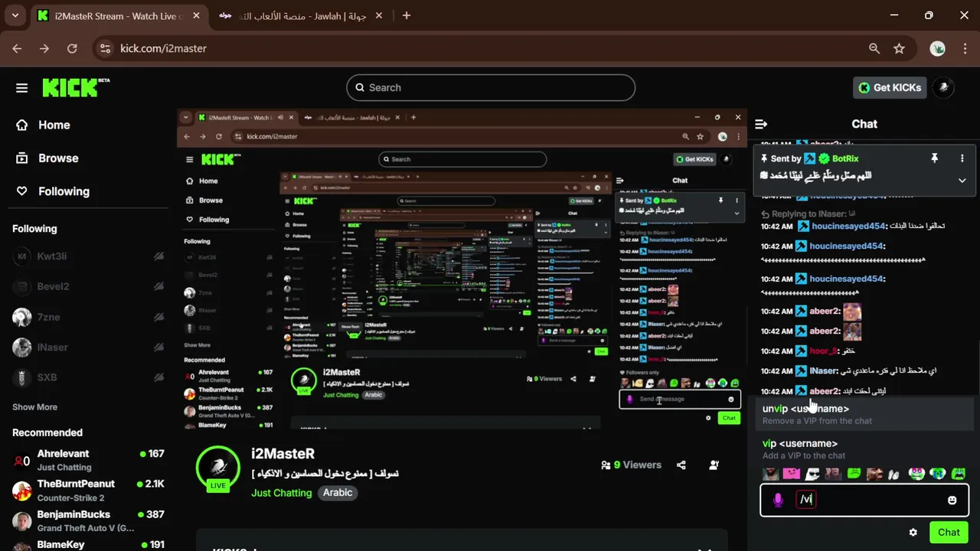Click the BotRix name in pinned message
The image size is (980, 551).
click(845, 158)
